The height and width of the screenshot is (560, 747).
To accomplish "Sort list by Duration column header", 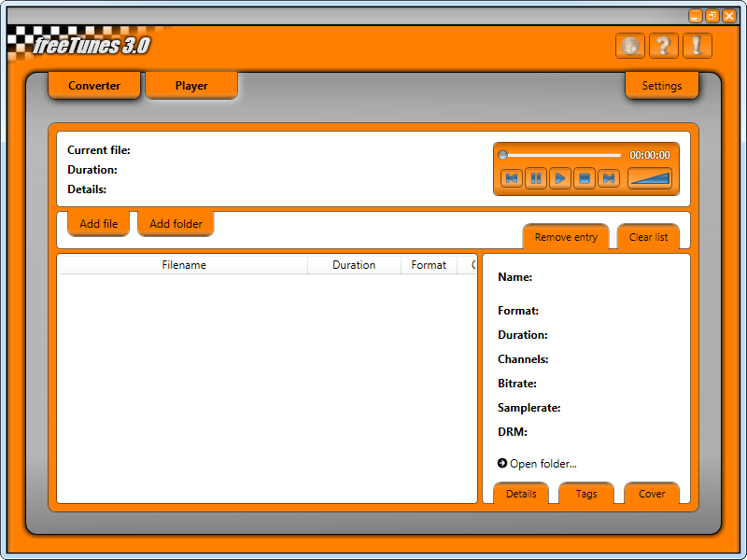I will (x=354, y=265).
